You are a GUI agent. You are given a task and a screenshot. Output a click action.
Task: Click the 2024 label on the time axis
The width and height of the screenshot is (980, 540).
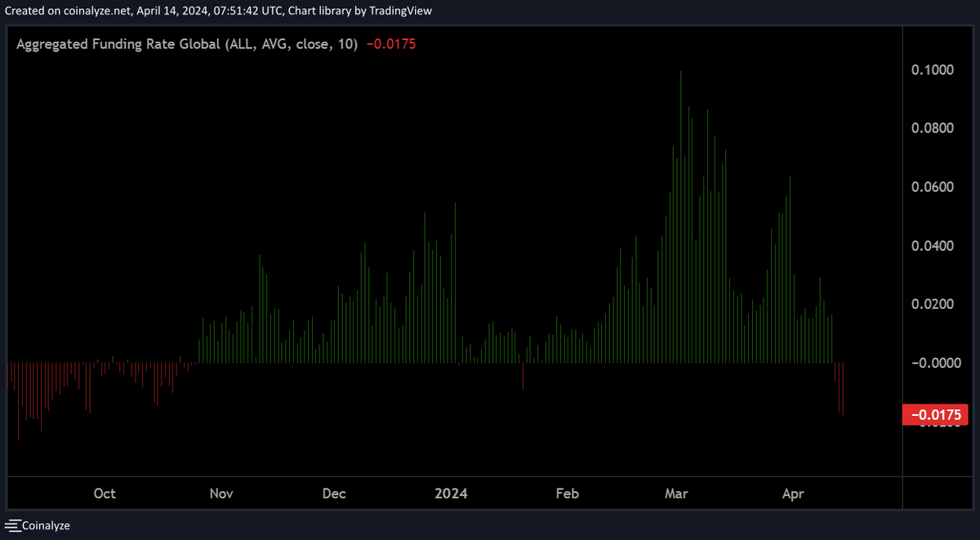pyautogui.click(x=450, y=493)
